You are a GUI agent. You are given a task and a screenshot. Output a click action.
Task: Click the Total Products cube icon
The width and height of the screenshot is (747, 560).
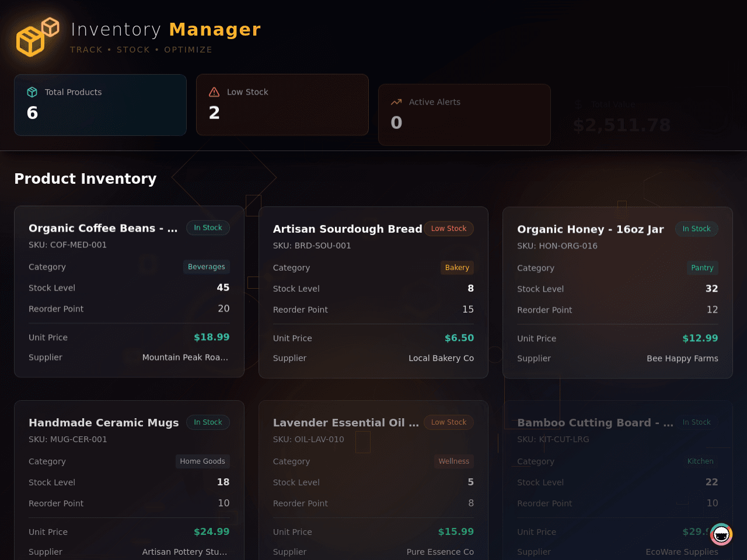click(x=32, y=92)
